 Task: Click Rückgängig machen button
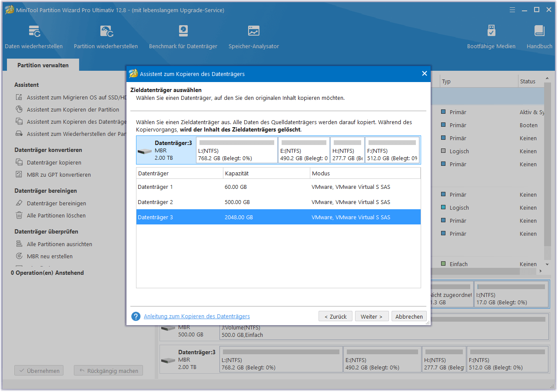108,371
